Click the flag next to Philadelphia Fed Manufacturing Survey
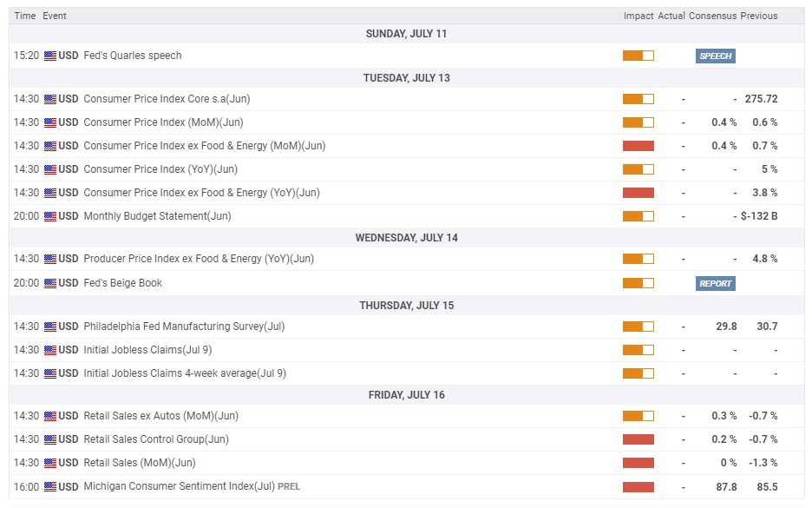Screen dimensions: 812x508 click(50, 327)
